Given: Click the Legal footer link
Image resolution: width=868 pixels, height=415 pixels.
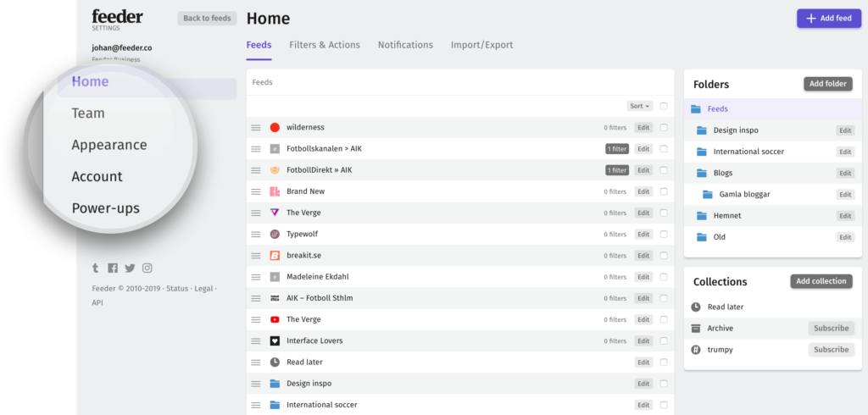Looking at the screenshot, I should 203,288.
